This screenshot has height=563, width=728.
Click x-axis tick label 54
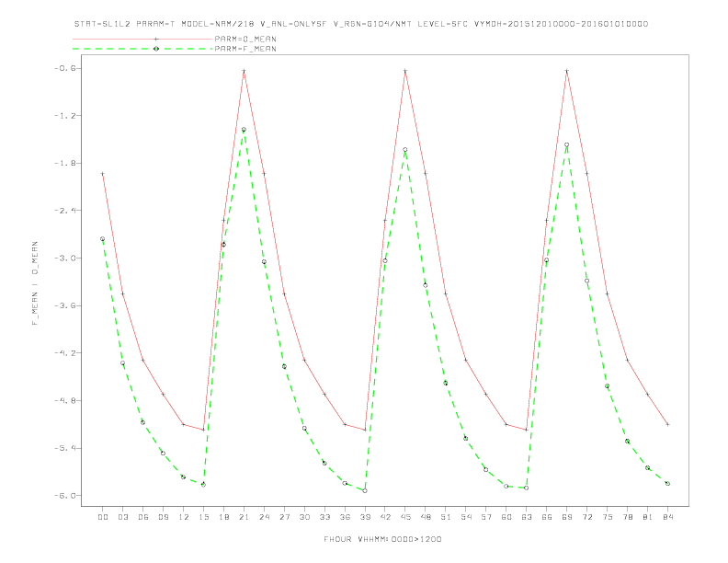(x=466, y=517)
